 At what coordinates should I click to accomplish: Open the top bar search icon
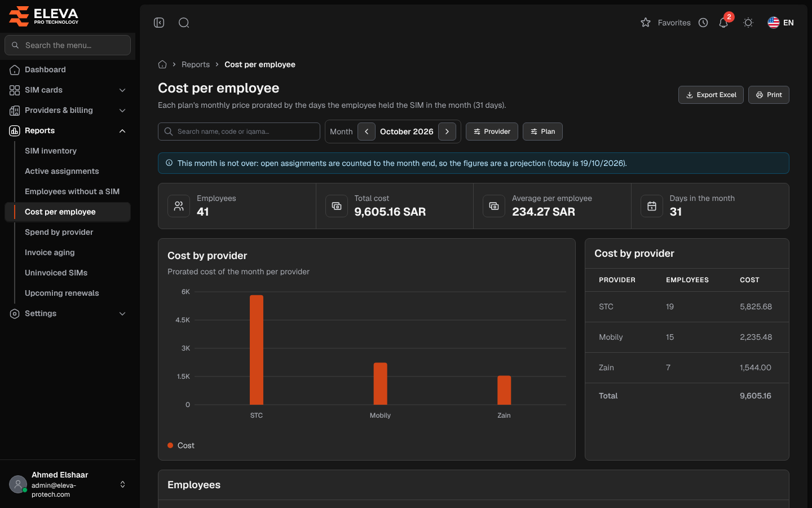(184, 23)
